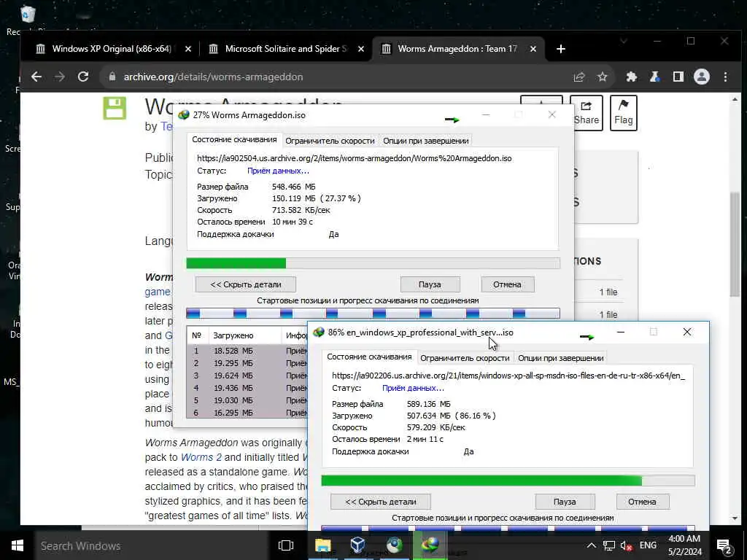Click the flask extension icon in toolbar
Image resolution: width=747 pixels, height=560 pixels.
[654, 77]
